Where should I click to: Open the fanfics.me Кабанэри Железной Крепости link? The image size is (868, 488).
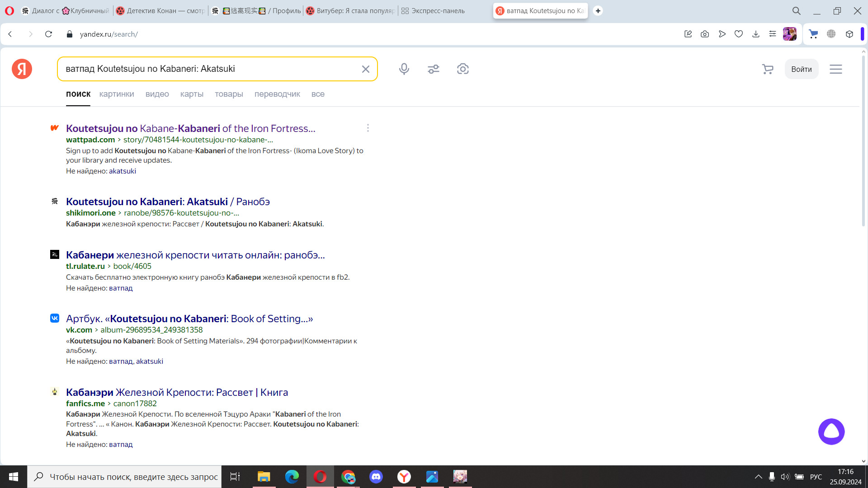(177, 392)
